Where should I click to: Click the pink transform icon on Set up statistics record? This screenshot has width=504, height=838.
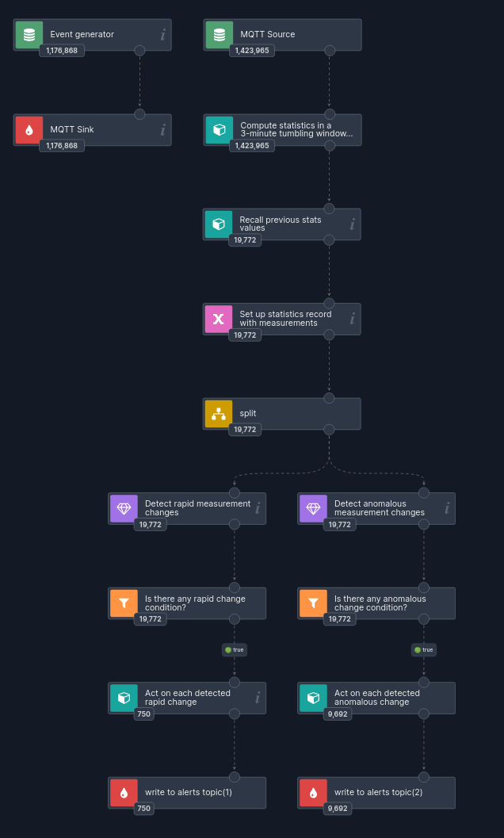pos(218,319)
